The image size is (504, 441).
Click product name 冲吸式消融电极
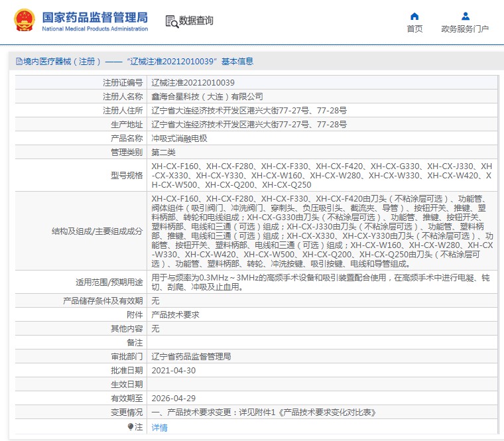point(179,139)
